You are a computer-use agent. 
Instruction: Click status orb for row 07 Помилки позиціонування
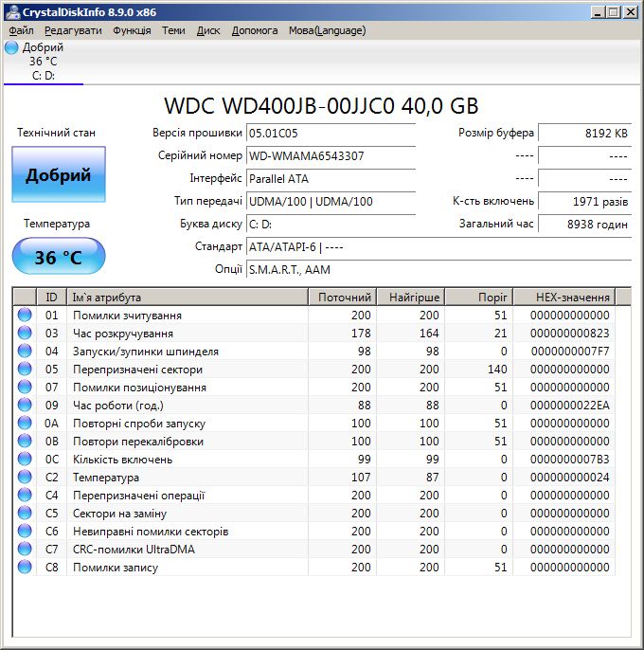(25, 388)
